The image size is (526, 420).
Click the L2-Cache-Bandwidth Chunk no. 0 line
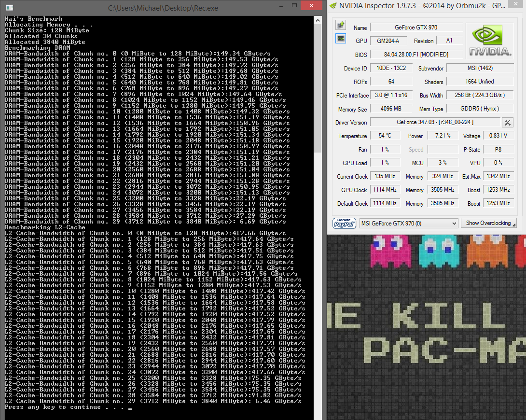point(145,233)
